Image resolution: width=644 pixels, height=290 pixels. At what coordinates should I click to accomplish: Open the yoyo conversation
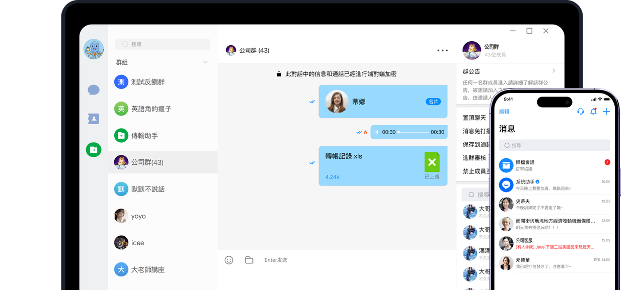[163, 216]
